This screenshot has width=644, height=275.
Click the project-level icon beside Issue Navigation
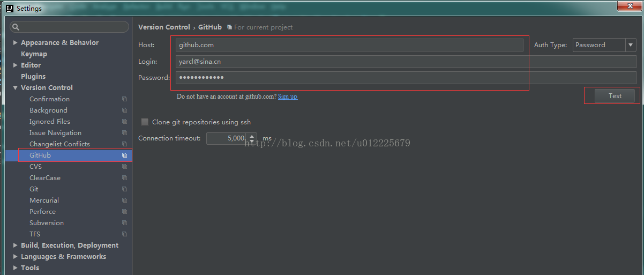pos(124,133)
